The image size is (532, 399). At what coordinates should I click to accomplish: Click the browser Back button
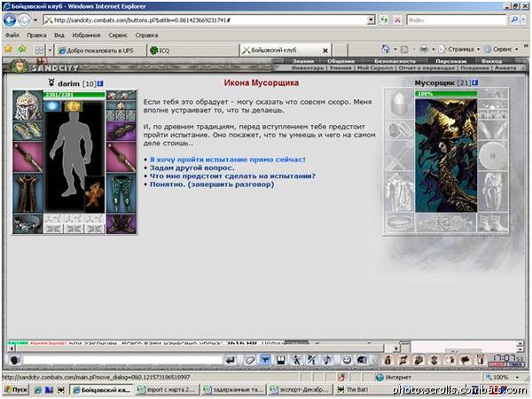[10, 20]
